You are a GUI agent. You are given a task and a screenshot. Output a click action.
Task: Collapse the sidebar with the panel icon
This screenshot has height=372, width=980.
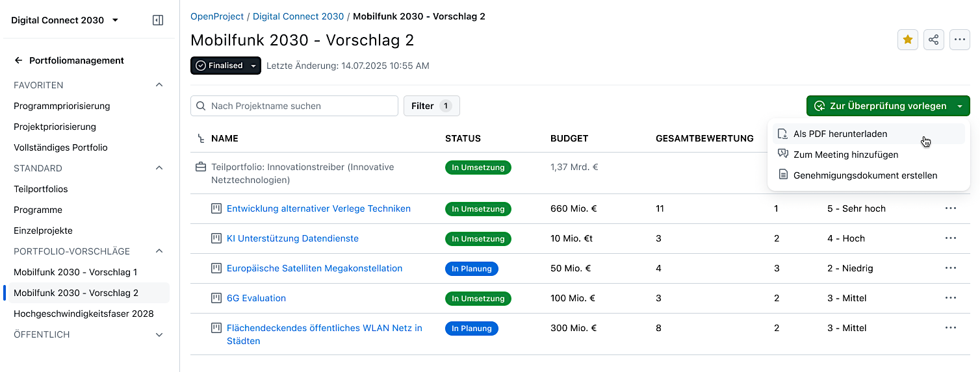[x=158, y=20]
